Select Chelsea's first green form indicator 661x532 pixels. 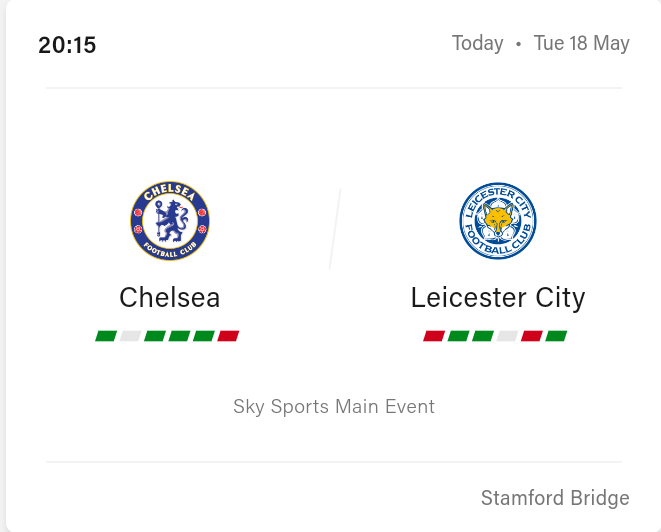pyautogui.click(x=106, y=336)
